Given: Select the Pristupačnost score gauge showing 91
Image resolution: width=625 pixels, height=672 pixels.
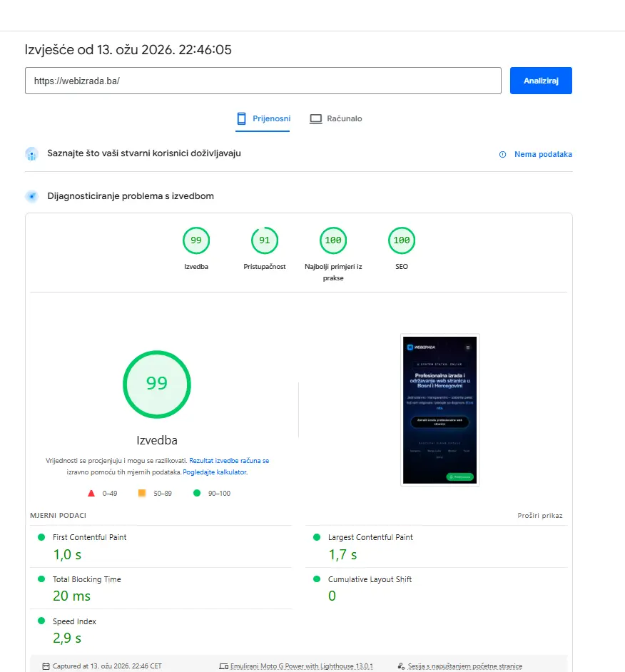Looking at the screenshot, I should (x=264, y=240).
